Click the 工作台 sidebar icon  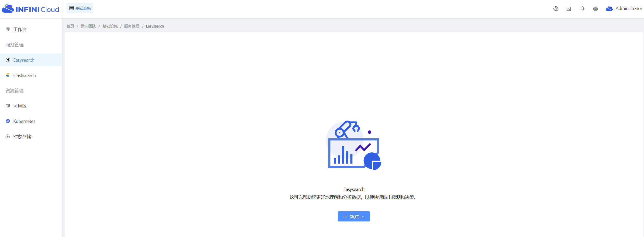coord(8,29)
